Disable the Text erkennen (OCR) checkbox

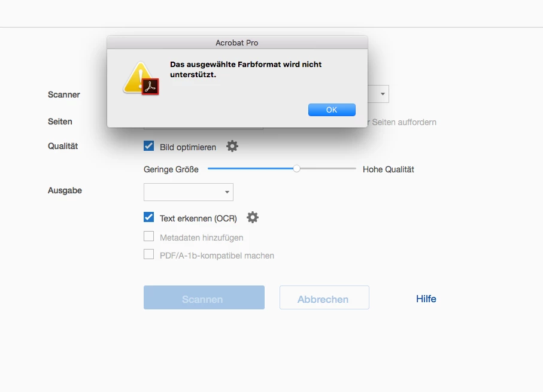coord(149,217)
